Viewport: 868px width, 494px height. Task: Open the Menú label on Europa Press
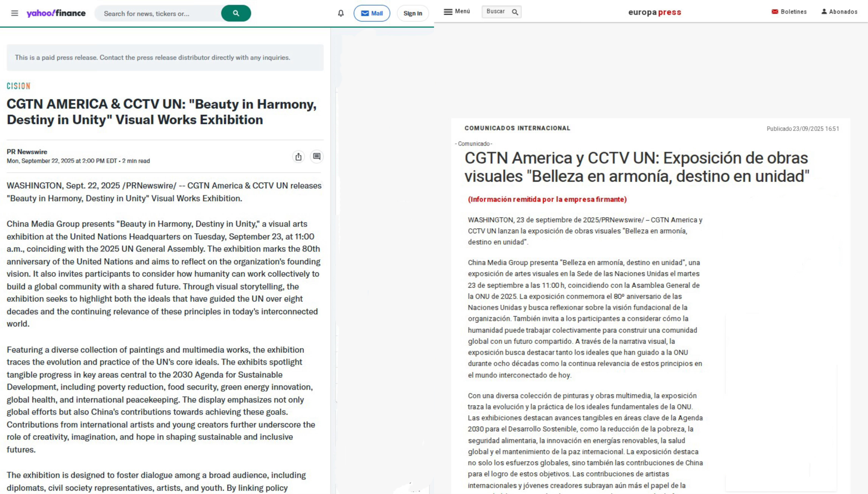(463, 11)
